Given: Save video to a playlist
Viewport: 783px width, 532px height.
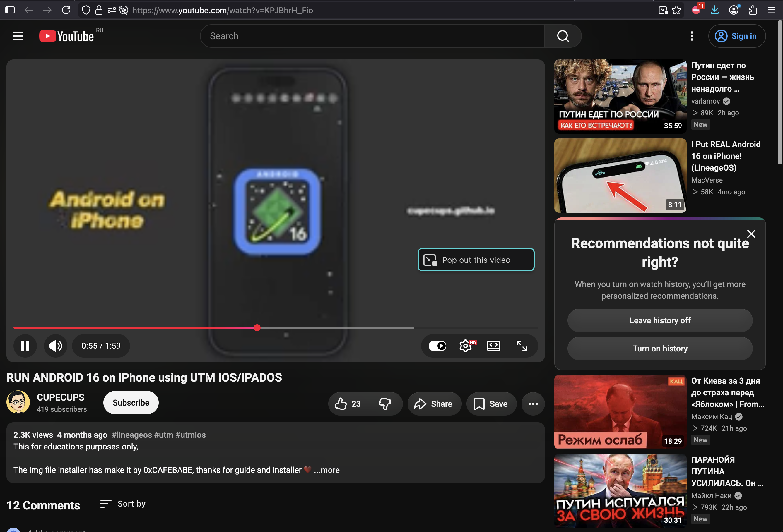Looking at the screenshot, I should (491, 404).
